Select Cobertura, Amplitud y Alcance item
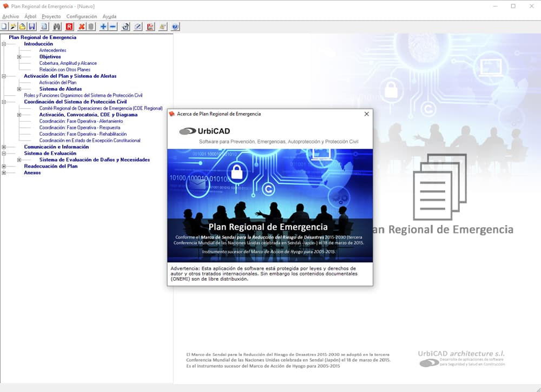The width and height of the screenshot is (541, 392). pyautogui.click(x=68, y=63)
